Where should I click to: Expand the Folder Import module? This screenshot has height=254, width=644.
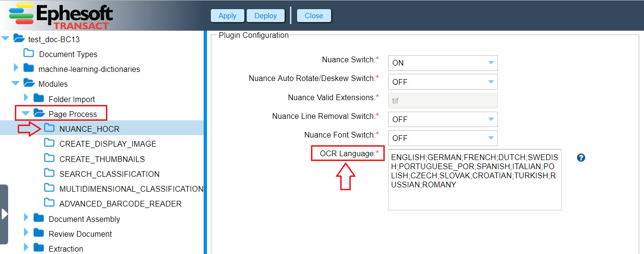click(26, 98)
